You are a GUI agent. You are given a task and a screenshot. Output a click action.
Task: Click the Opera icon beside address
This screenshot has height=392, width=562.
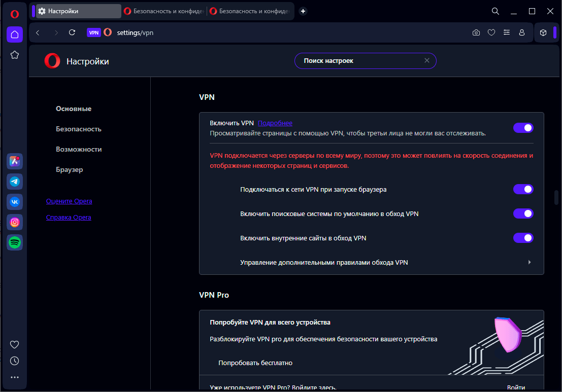[108, 32]
